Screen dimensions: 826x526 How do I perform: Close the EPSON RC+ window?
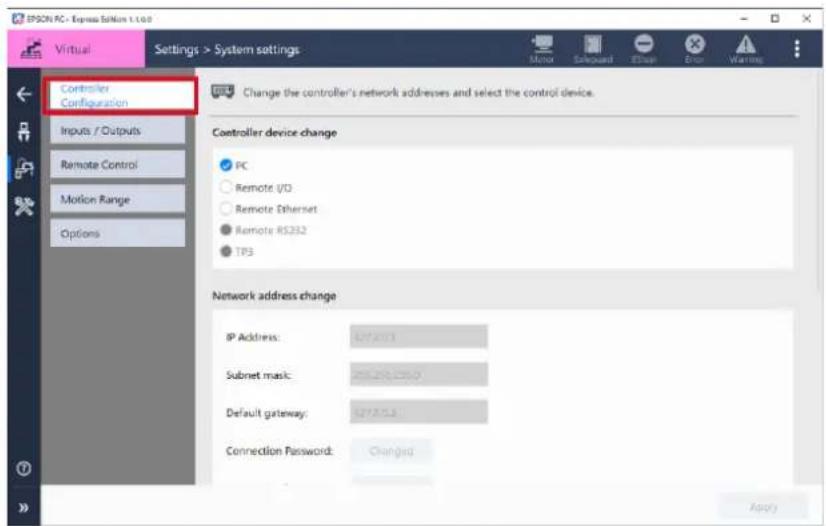(807, 19)
